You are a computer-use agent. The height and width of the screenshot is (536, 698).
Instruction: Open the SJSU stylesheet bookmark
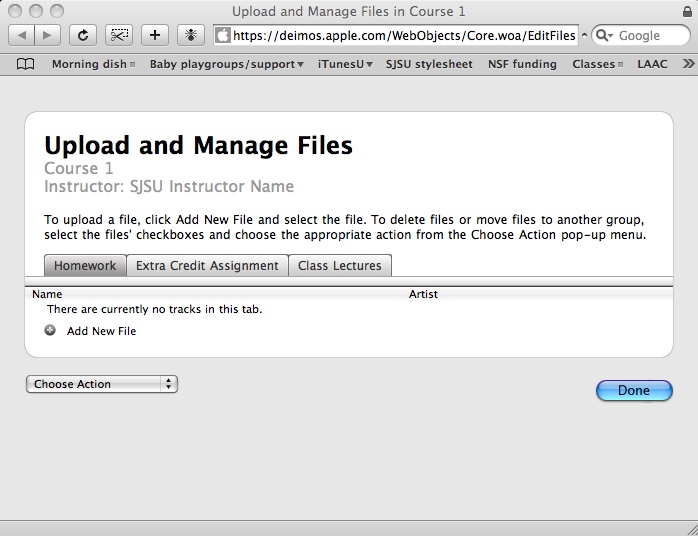(429, 64)
